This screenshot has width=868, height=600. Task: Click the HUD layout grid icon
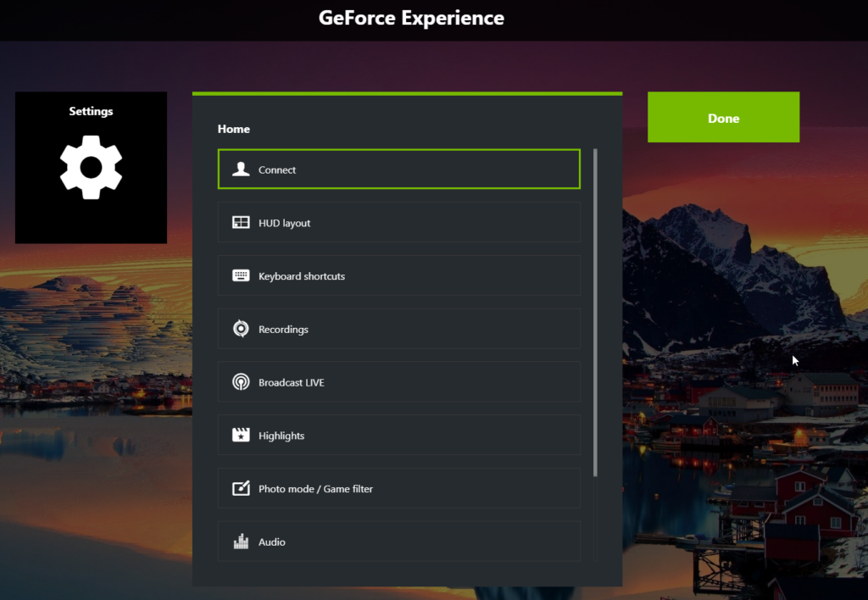point(241,223)
